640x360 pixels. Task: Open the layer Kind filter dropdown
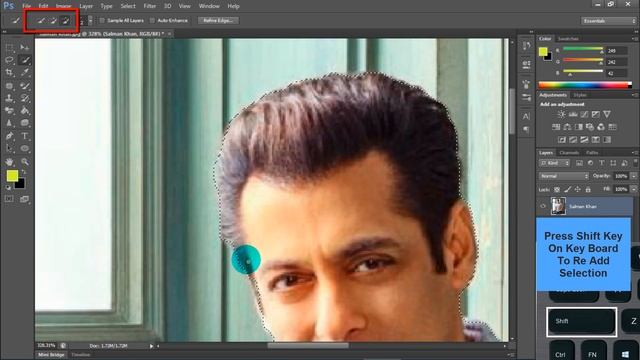coord(554,163)
